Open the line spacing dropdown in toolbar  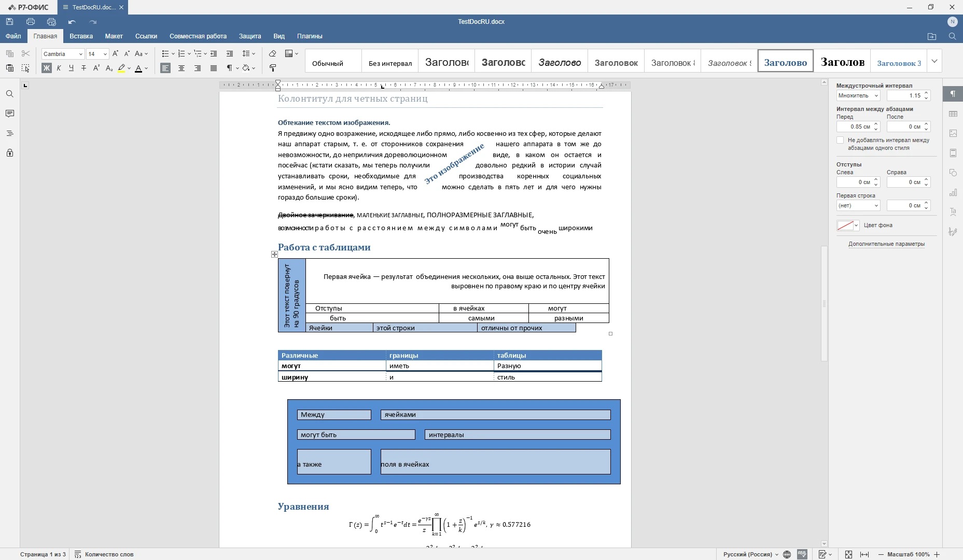(x=249, y=53)
